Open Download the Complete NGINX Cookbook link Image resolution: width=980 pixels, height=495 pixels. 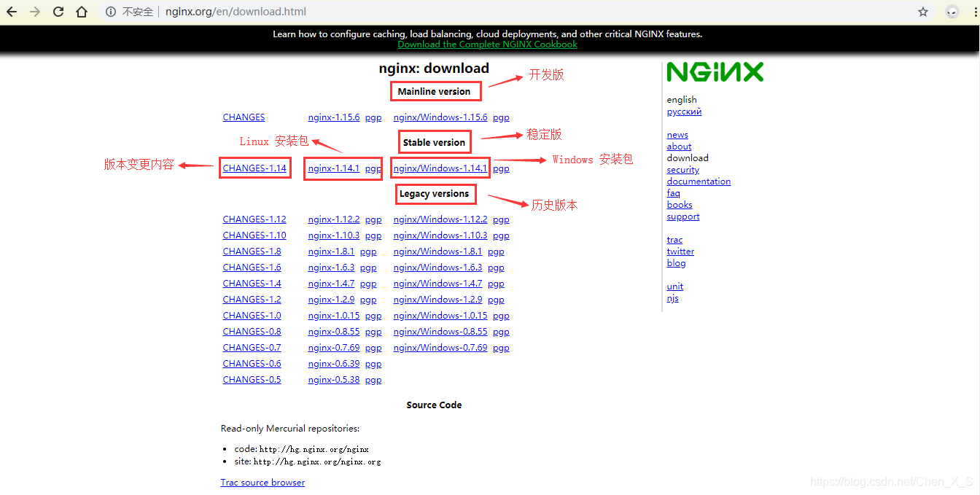click(x=487, y=44)
